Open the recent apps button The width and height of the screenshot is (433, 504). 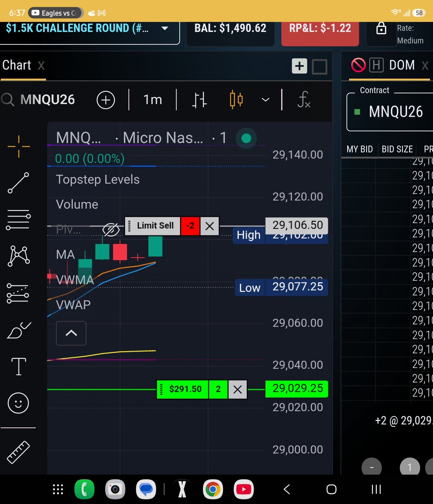tap(376, 489)
